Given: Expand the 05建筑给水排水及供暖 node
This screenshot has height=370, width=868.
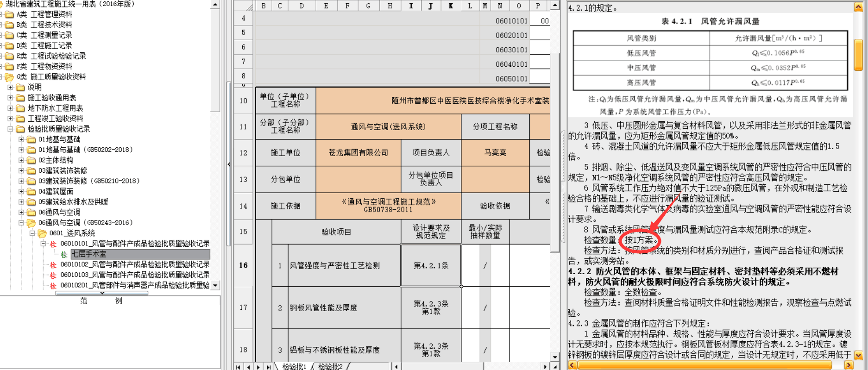Looking at the screenshot, I should 21,202.
